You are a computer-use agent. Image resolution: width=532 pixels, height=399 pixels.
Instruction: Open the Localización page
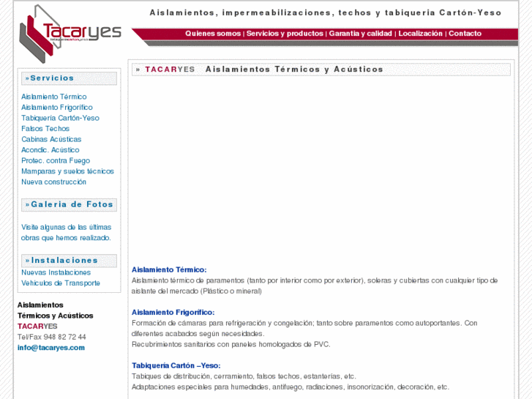[420, 34]
